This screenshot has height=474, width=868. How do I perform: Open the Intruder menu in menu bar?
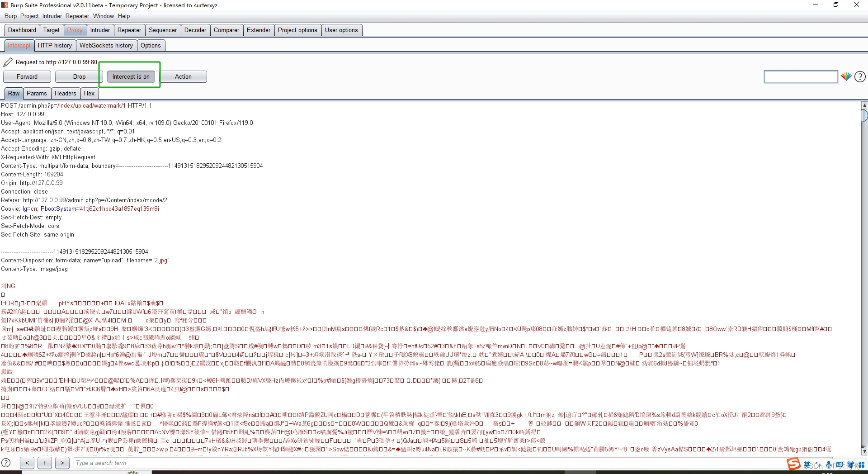click(52, 16)
